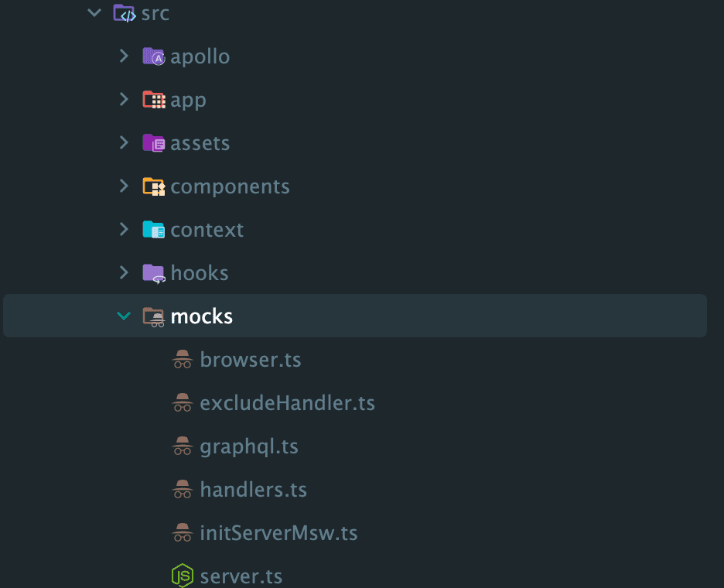Click the components folder icon

coord(152,186)
